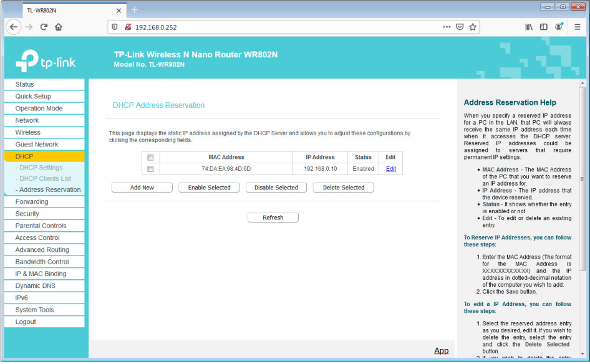Click the Edit link for 192.168.0.10
This screenshot has width=590, height=364.
pyautogui.click(x=391, y=169)
